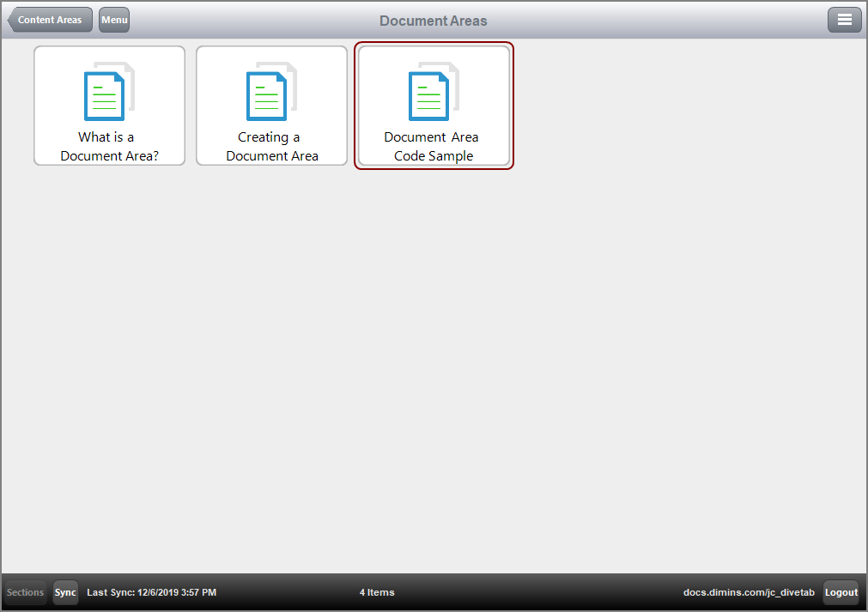This screenshot has height=612, width=868.
Task: Log out using the Logout button
Action: tap(841, 592)
